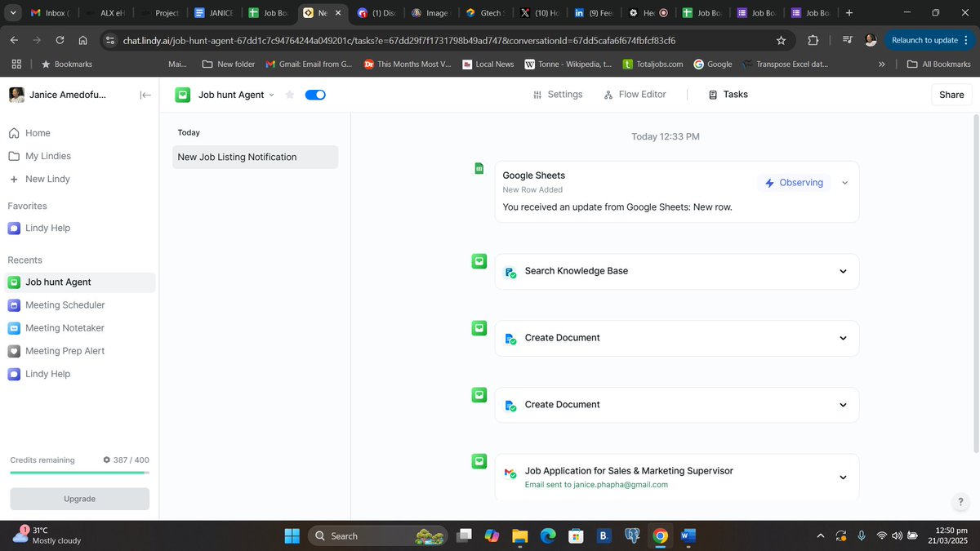Switch to the X Home browser tab

(x=538, y=13)
